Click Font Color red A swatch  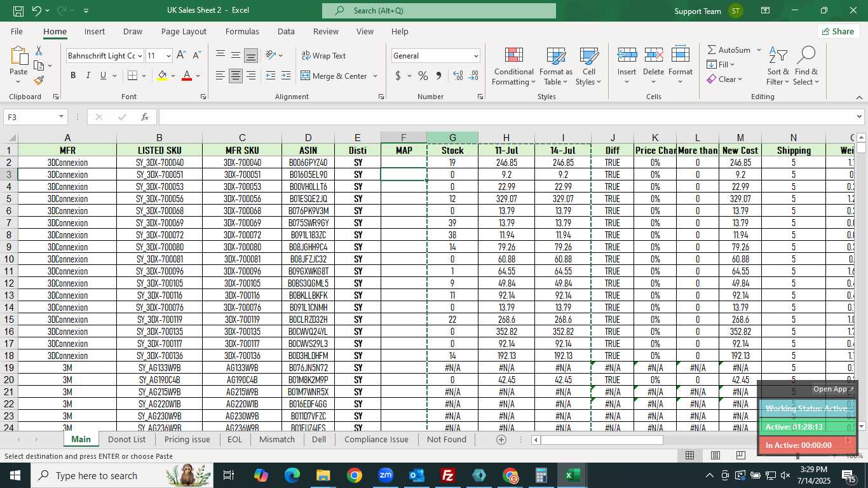click(x=187, y=76)
